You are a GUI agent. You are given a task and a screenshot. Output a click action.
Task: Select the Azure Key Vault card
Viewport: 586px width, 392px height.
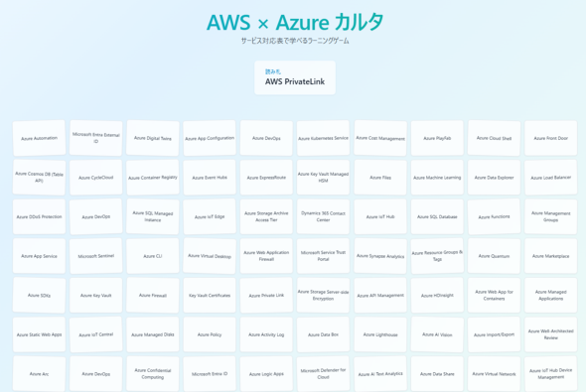[96, 296]
